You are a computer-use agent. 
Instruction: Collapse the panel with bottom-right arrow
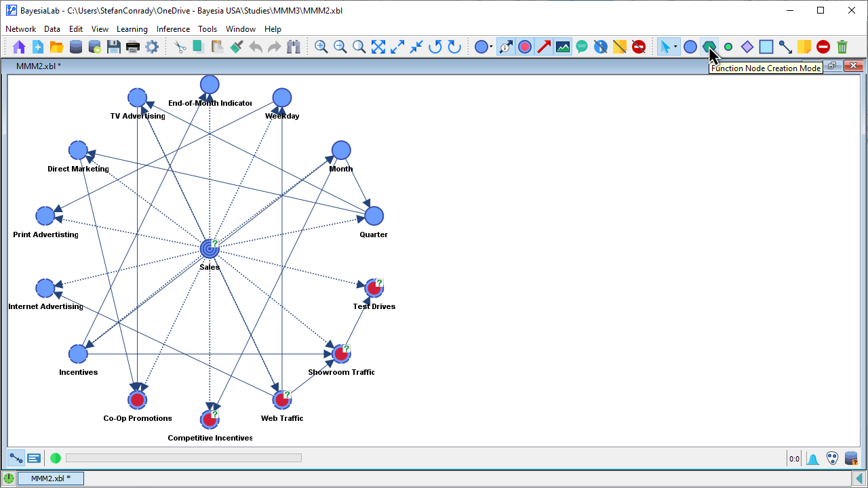coord(859,479)
